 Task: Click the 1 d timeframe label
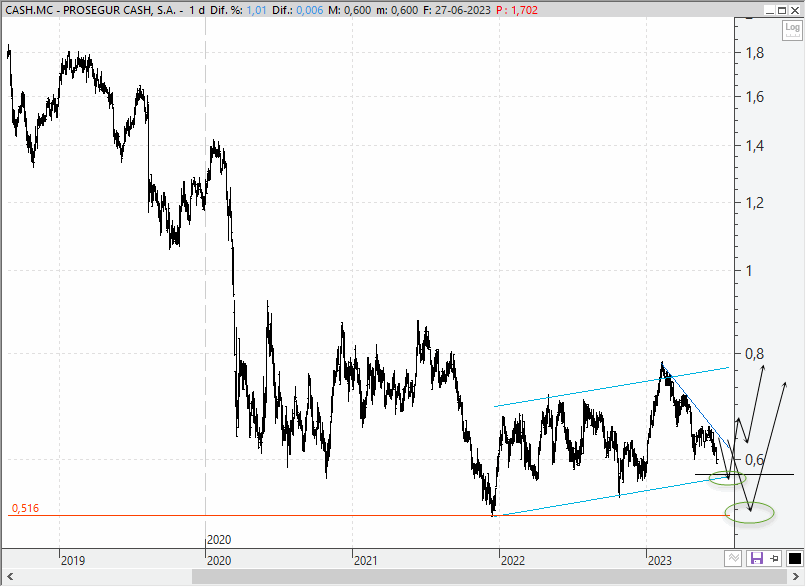[197, 10]
